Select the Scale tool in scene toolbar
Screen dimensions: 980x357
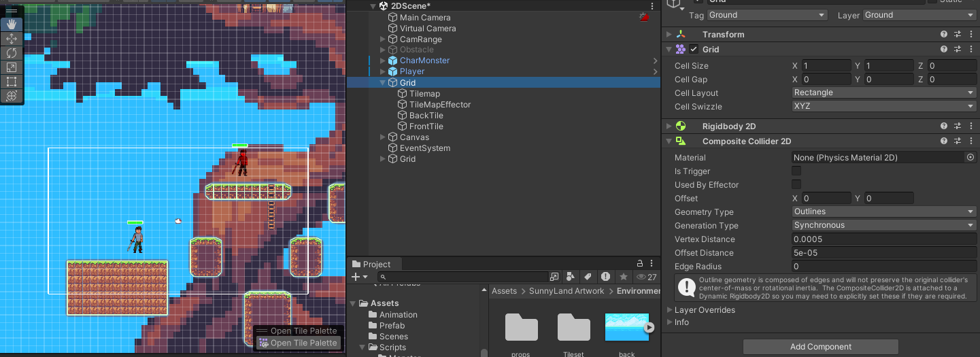[12, 67]
